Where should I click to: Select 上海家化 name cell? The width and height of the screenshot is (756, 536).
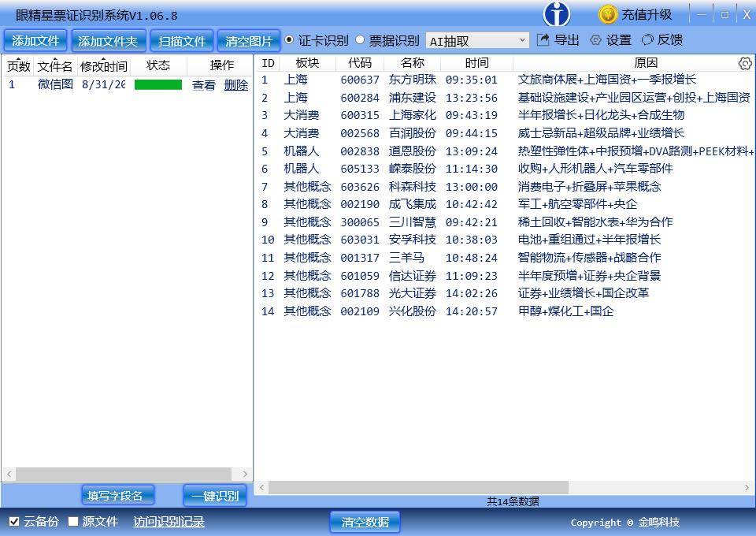point(412,115)
